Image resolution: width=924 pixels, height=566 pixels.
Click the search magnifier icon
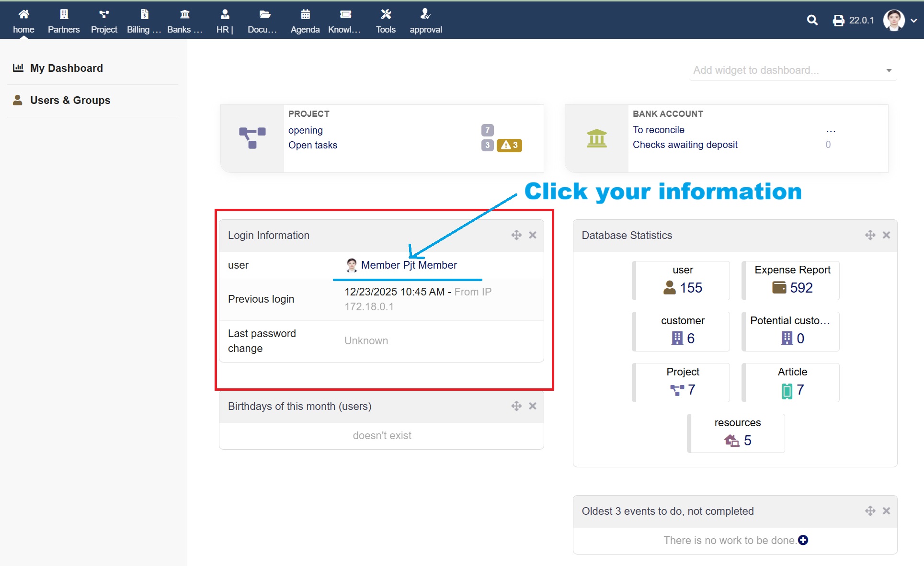coord(812,20)
